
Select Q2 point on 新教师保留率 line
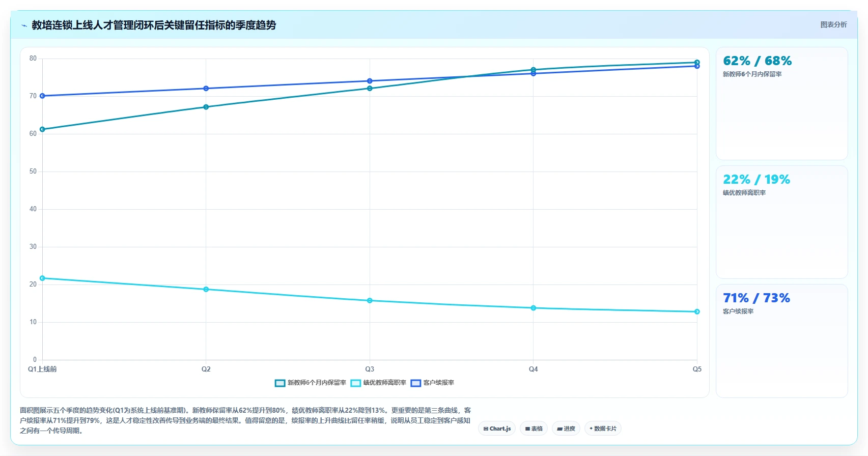[206, 107]
